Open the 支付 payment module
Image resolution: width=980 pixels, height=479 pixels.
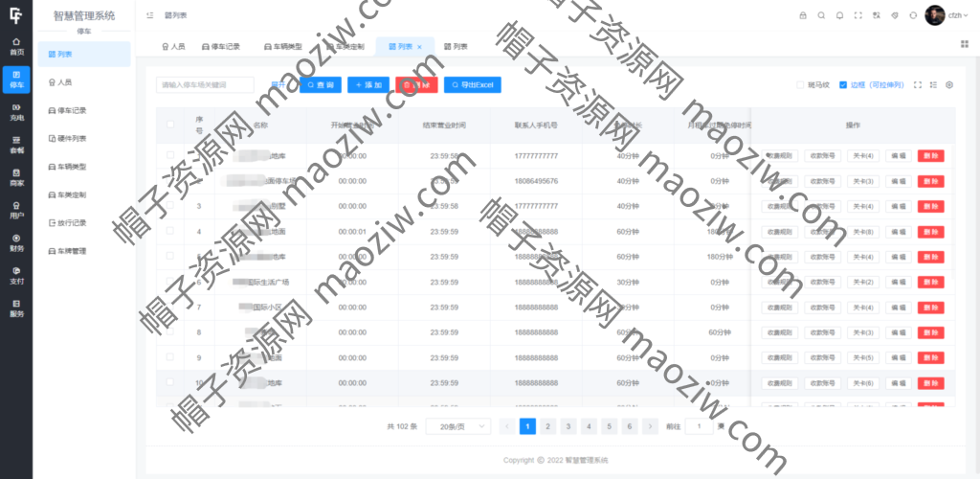[16, 276]
